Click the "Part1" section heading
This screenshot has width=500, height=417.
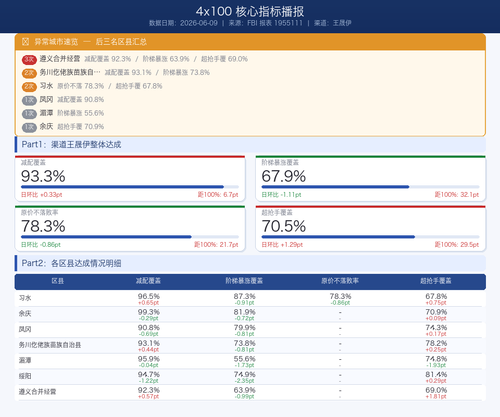pos(71,144)
